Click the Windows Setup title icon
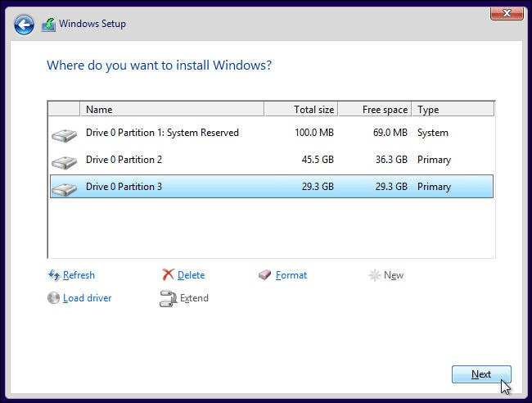The height and width of the screenshot is (403, 532). [48, 25]
